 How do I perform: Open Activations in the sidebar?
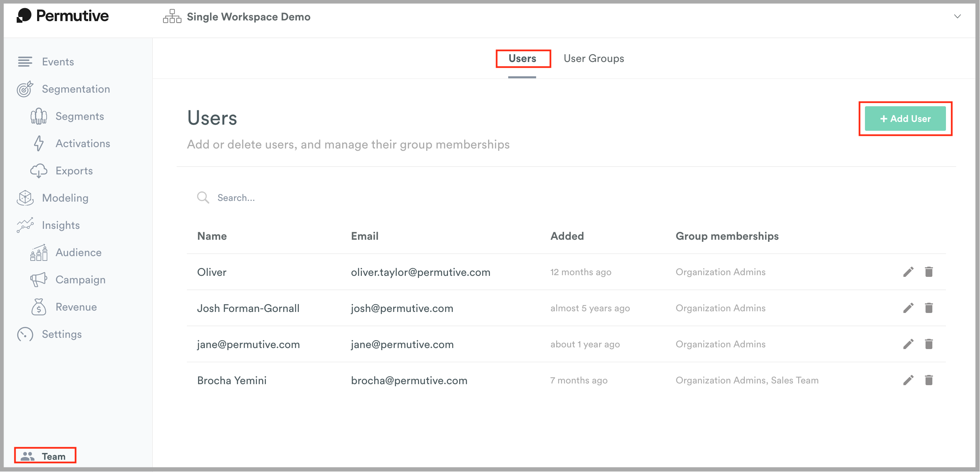[83, 143]
